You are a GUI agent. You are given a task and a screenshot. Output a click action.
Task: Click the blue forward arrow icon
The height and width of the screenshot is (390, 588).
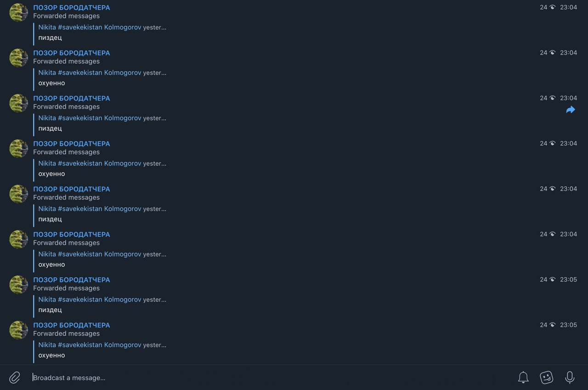click(x=571, y=110)
